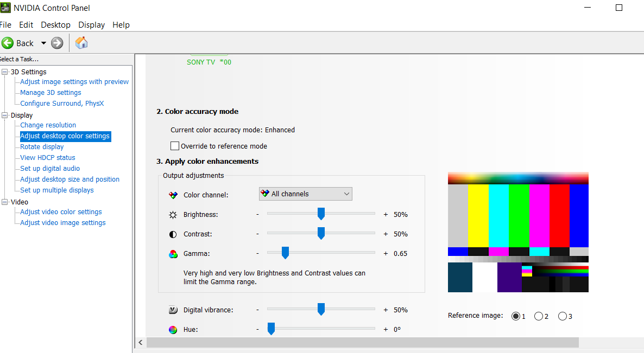Image resolution: width=644 pixels, height=353 pixels.
Task: Click the Contrast minus sign
Action: click(x=257, y=234)
